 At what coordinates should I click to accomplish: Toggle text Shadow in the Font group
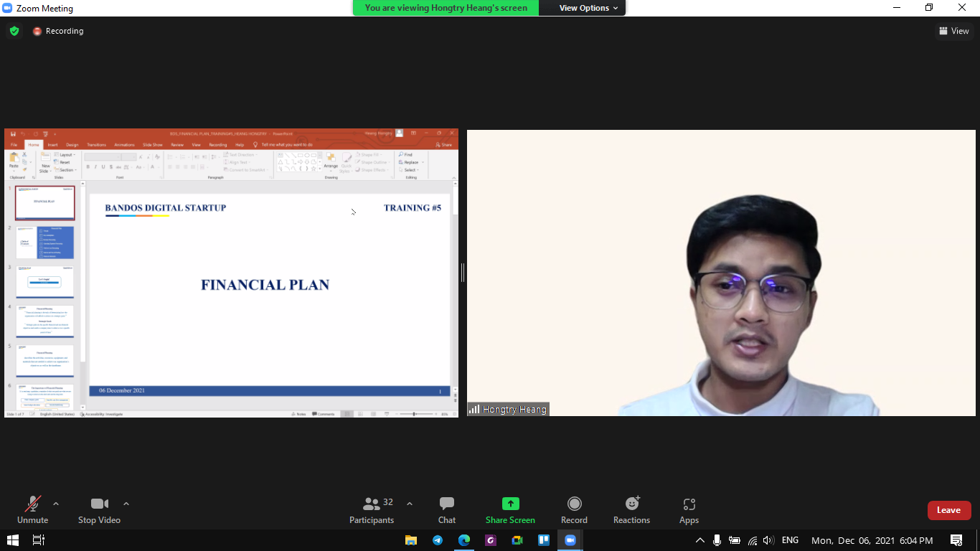tap(111, 166)
